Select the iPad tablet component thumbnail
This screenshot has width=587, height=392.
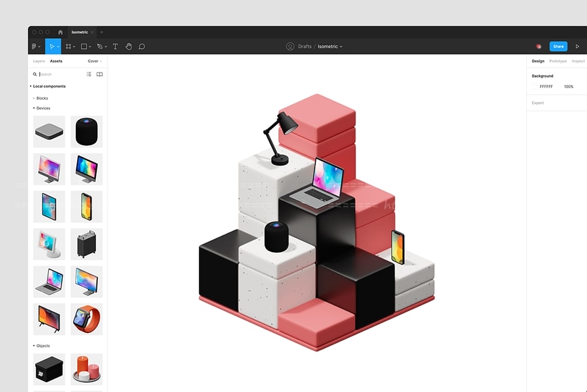[49, 206]
